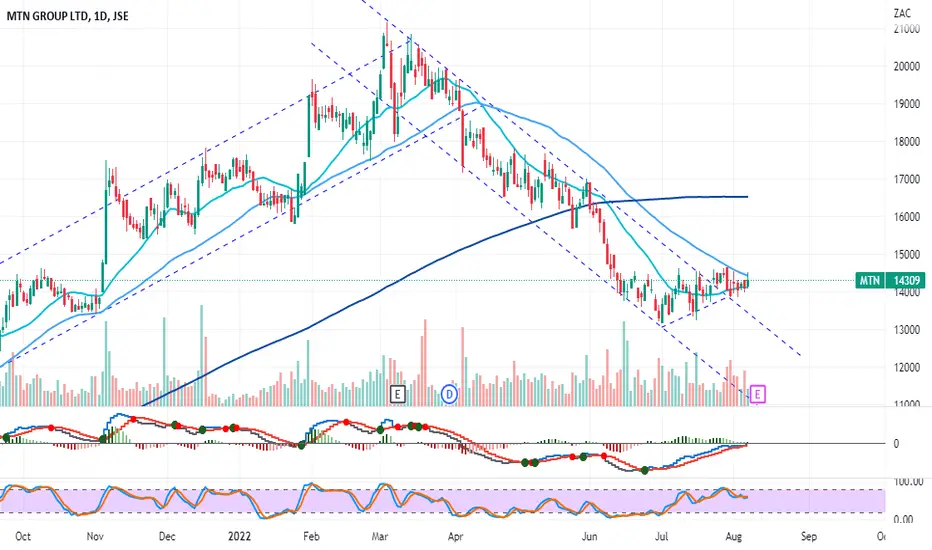The image size is (932, 550).
Task: Click the Feb label on time axis
Action: (x=311, y=536)
